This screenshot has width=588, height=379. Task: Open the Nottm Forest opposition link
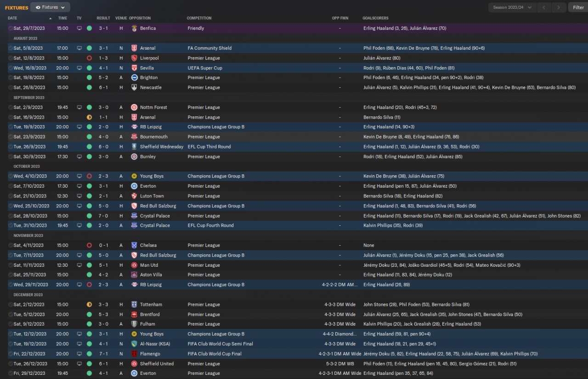(153, 107)
